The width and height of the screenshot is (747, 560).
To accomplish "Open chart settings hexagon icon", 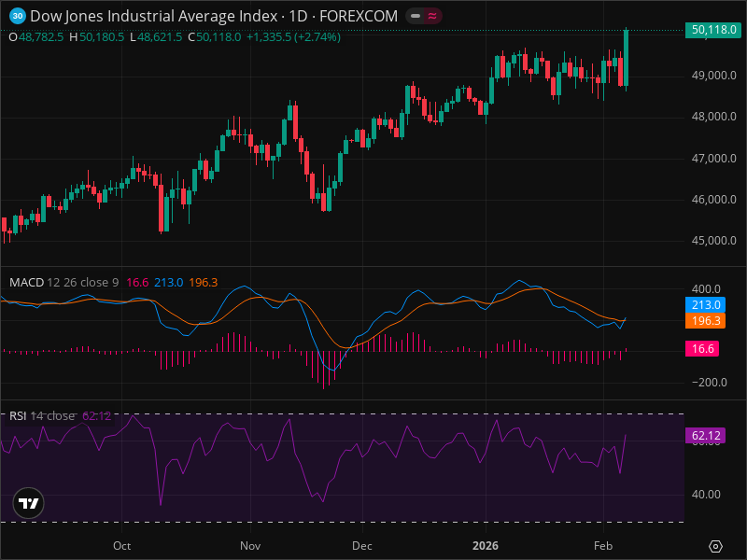I will click(x=715, y=546).
